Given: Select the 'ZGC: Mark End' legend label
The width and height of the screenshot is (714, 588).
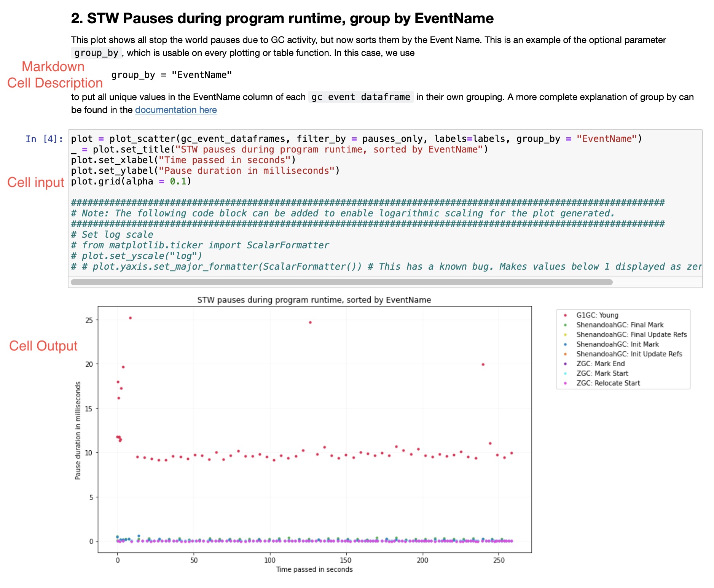Looking at the screenshot, I should click(600, 364).
